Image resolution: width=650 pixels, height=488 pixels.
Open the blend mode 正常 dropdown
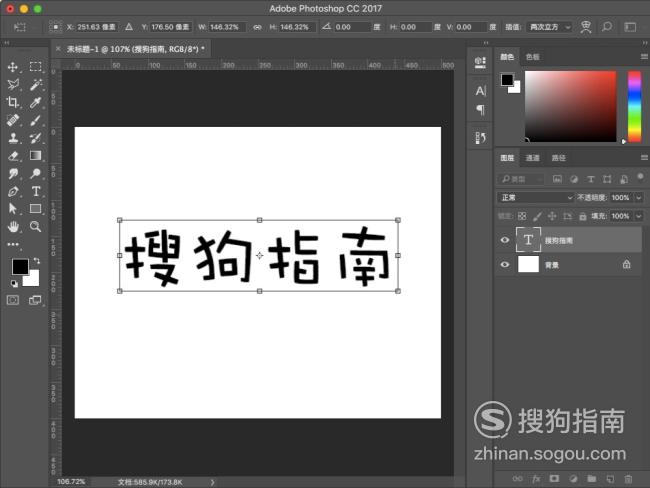point(535,198)
